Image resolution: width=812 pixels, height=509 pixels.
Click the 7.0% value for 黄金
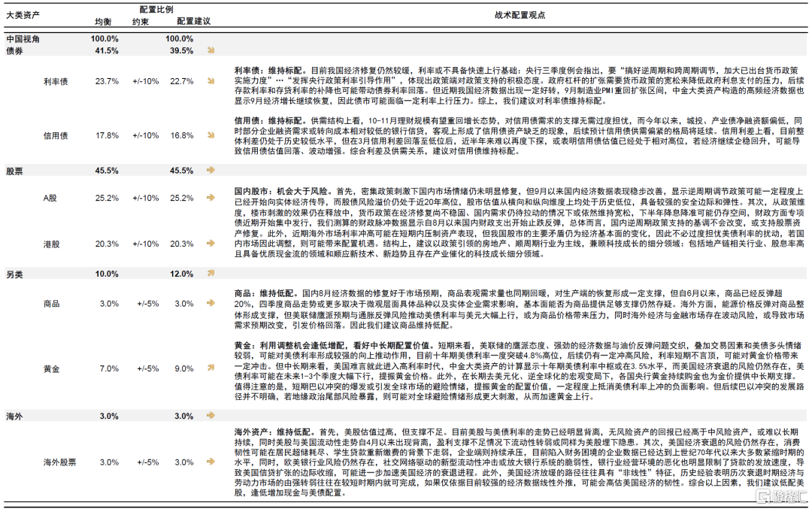click(x=109, y=368)
